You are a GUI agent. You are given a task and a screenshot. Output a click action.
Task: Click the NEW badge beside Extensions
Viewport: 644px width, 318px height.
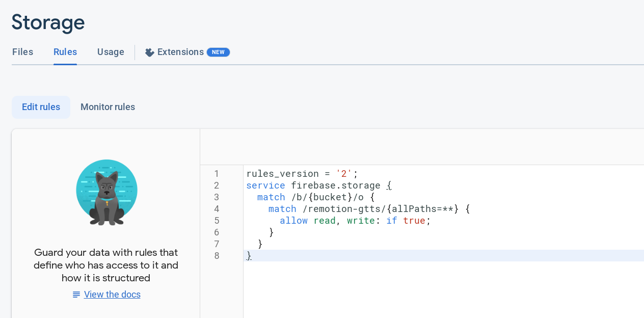click(x=218, y=52)
